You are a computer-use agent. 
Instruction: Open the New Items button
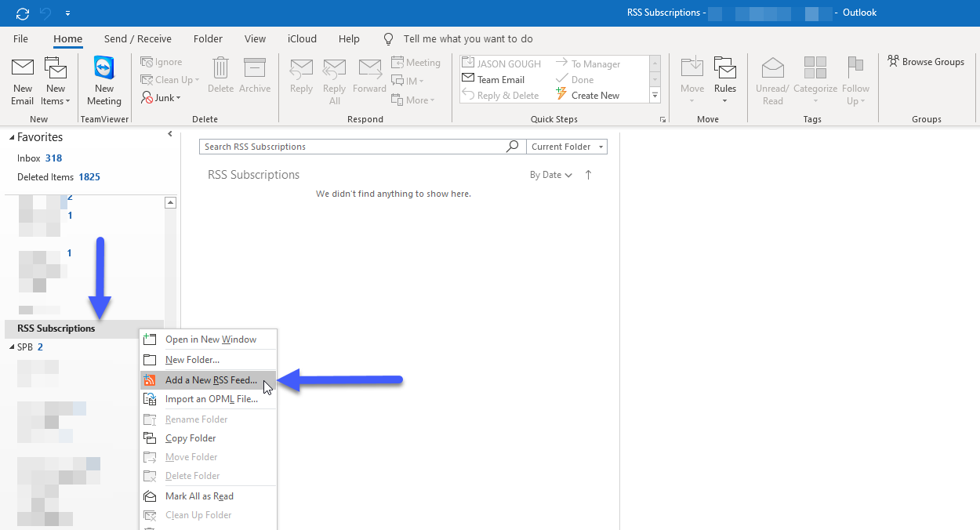[x=56, y=82]
